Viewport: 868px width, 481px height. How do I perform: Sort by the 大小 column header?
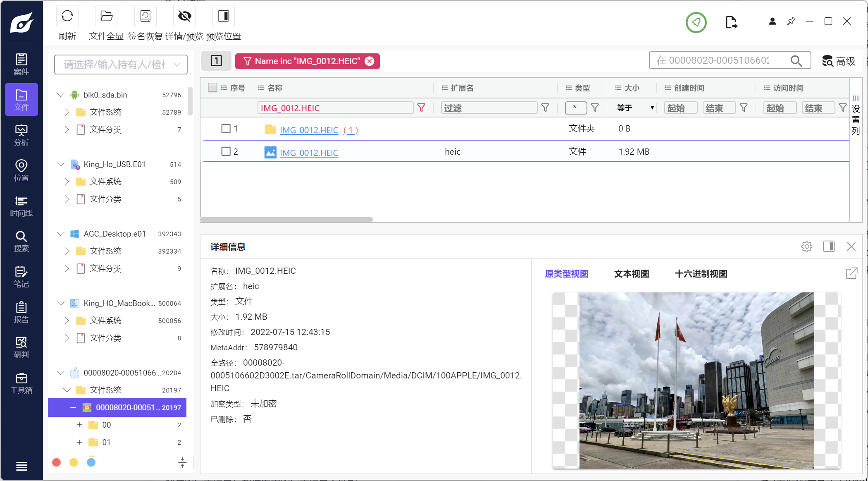(627, 88)
